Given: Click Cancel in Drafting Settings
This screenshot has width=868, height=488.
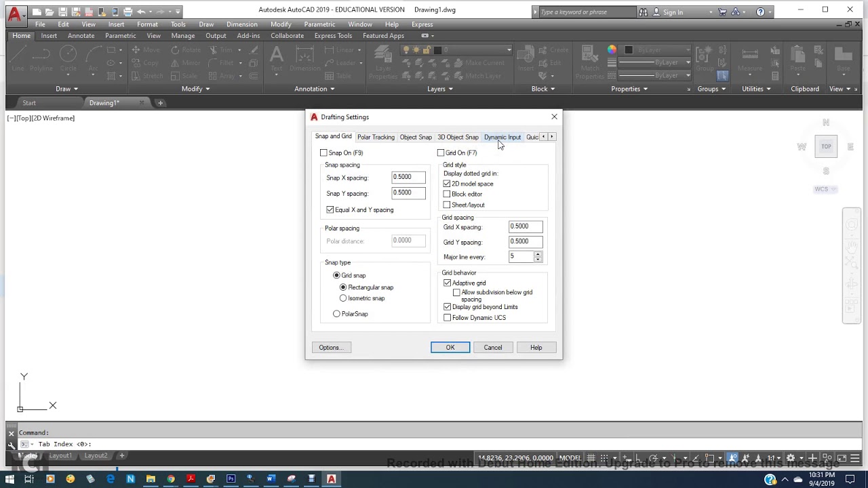Looking at the screenshot, I should click(x=493, y=348).
